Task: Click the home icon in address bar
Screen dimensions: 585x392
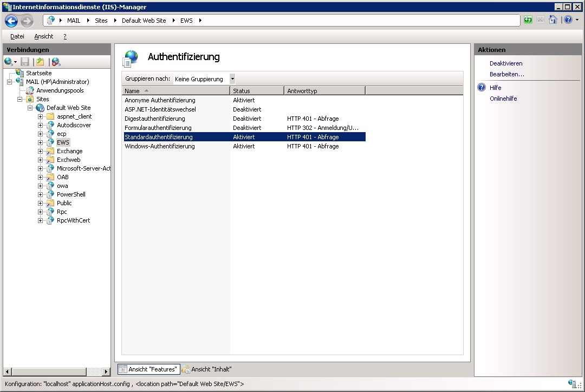Action: [x=552, y=20]
